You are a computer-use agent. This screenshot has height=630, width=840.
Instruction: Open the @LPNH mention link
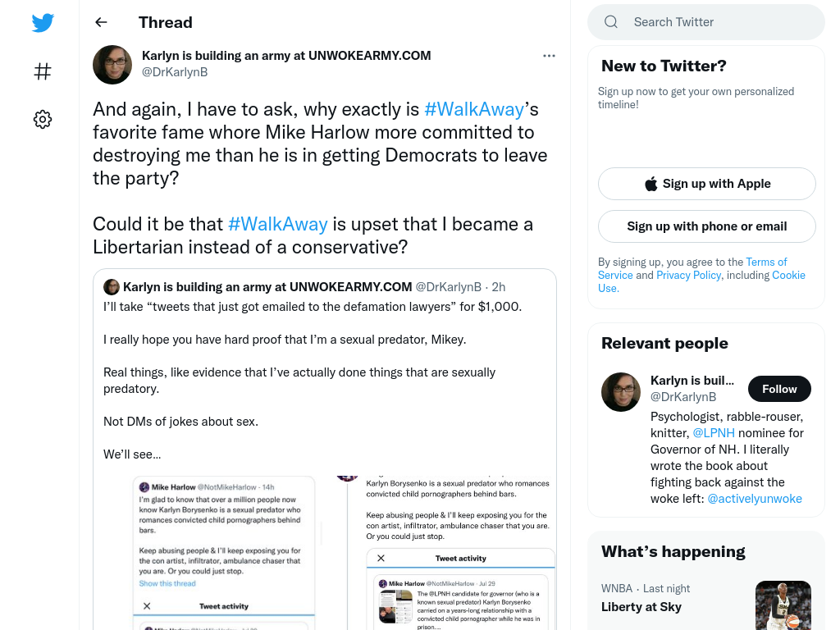[x=714, y=433]
